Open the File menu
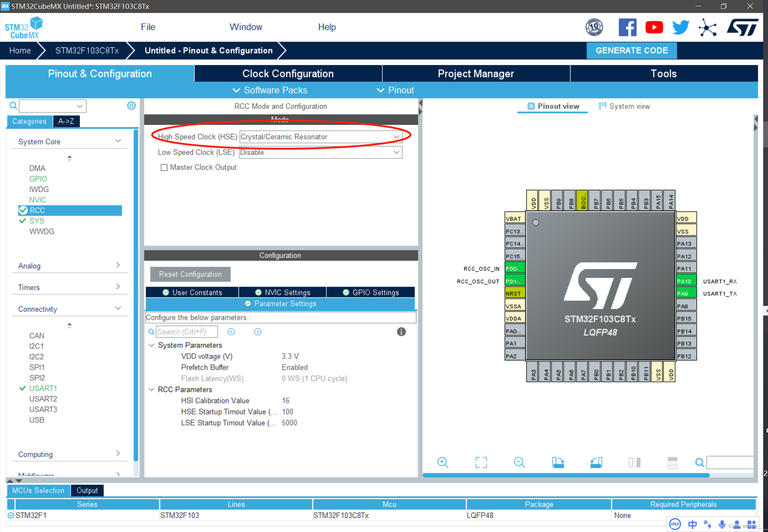Image resolution: width=768 pixels, height=532 pixels. [x=148, y=27]
